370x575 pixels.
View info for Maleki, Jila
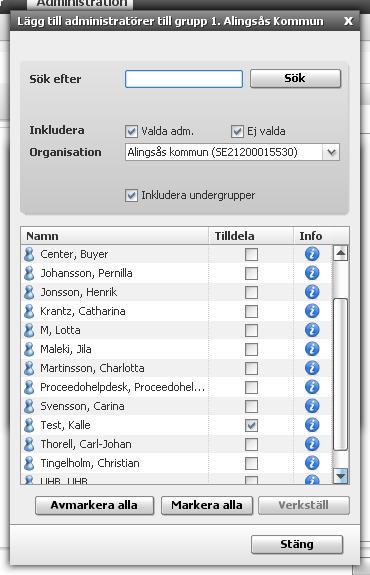[x=312, y=349]
